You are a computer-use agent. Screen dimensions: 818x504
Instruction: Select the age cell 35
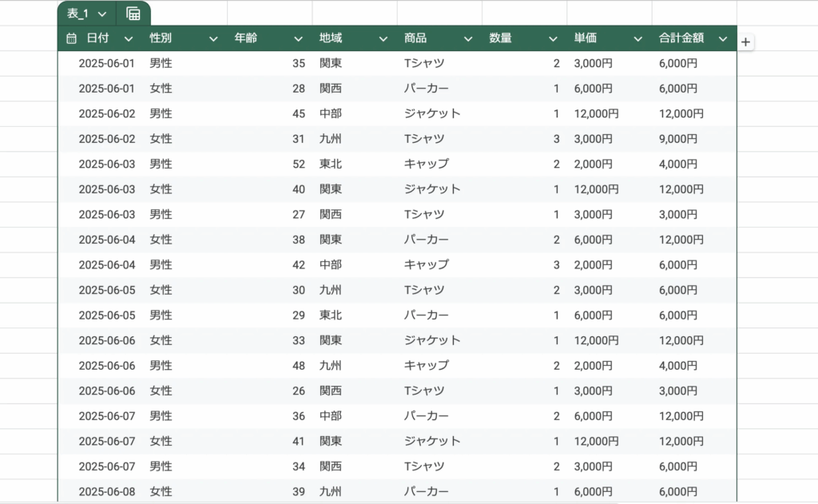tap(299, 63)
